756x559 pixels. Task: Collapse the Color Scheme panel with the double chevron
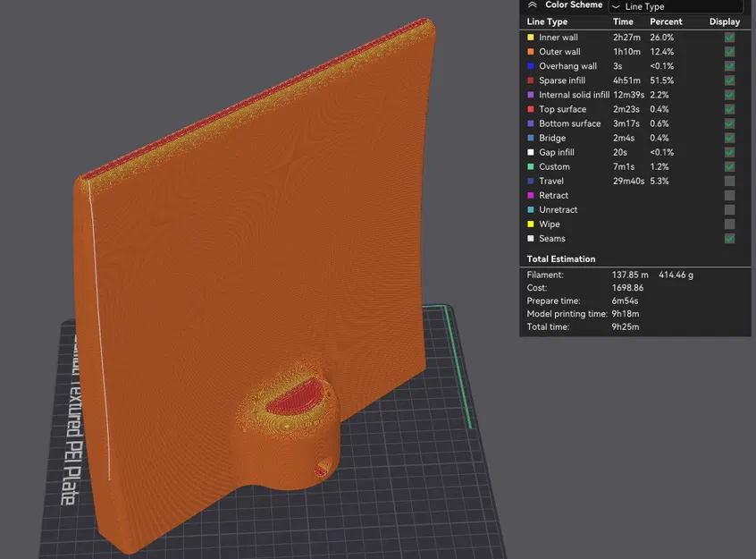tap(533, 4)
